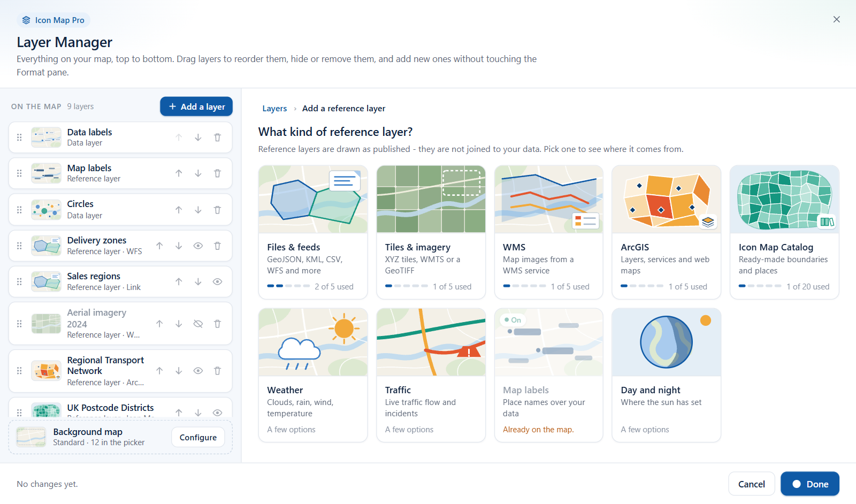Delete the Data labels layer

pos(217,138)
